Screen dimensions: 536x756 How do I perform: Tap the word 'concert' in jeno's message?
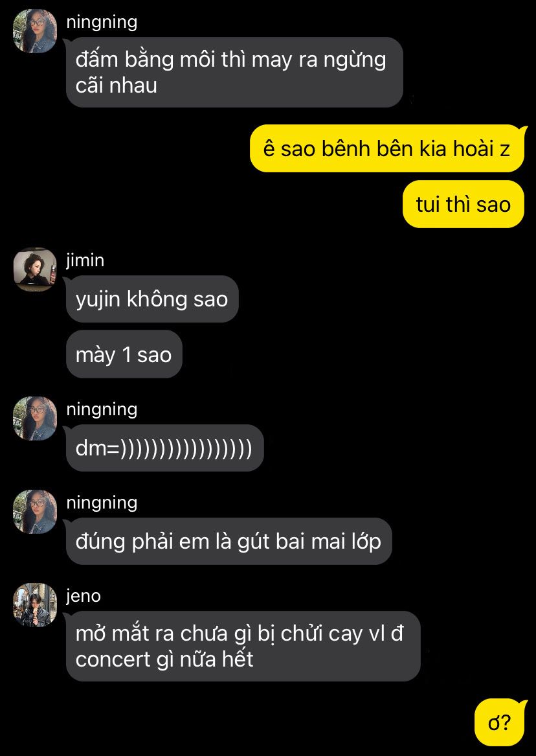113,659
